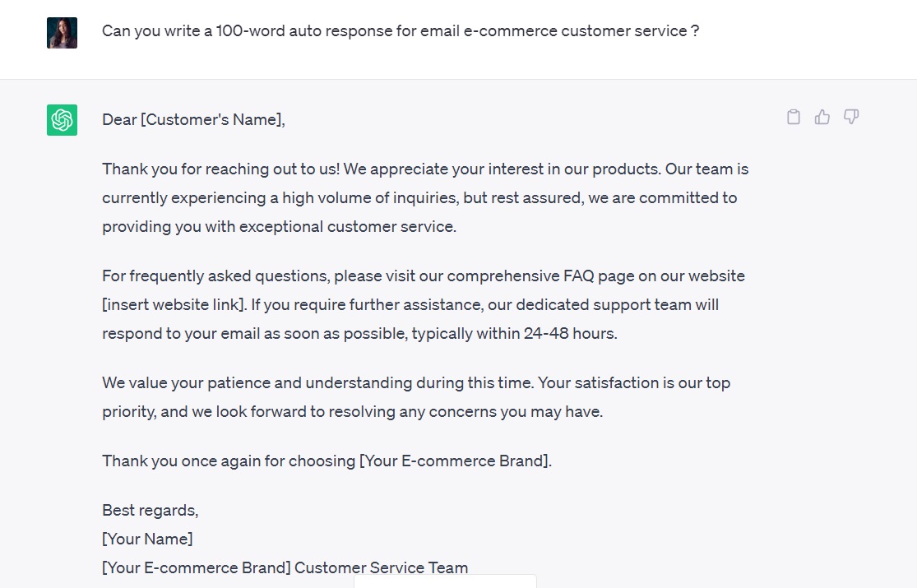Click the paragraph starting "Thank you for reaching out"
Viewport: 917px width, 588px height.
(x=425, y=197)
